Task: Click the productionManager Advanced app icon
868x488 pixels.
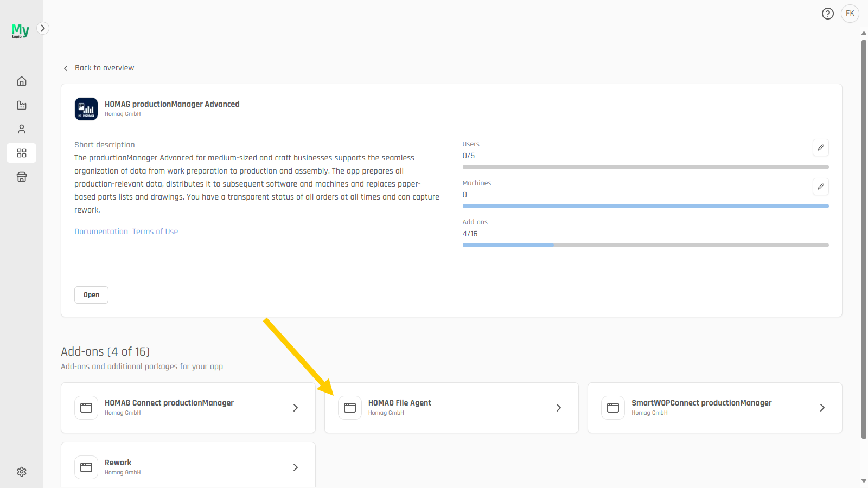Action: point(86,109)
